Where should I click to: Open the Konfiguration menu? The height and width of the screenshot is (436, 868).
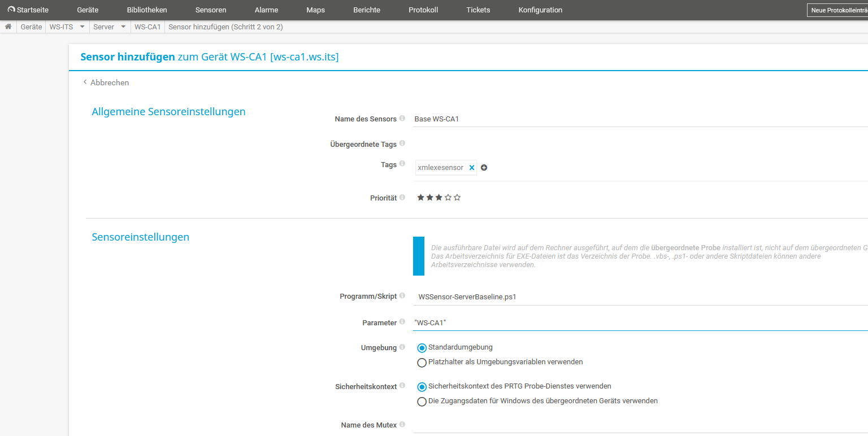point(540,10)
